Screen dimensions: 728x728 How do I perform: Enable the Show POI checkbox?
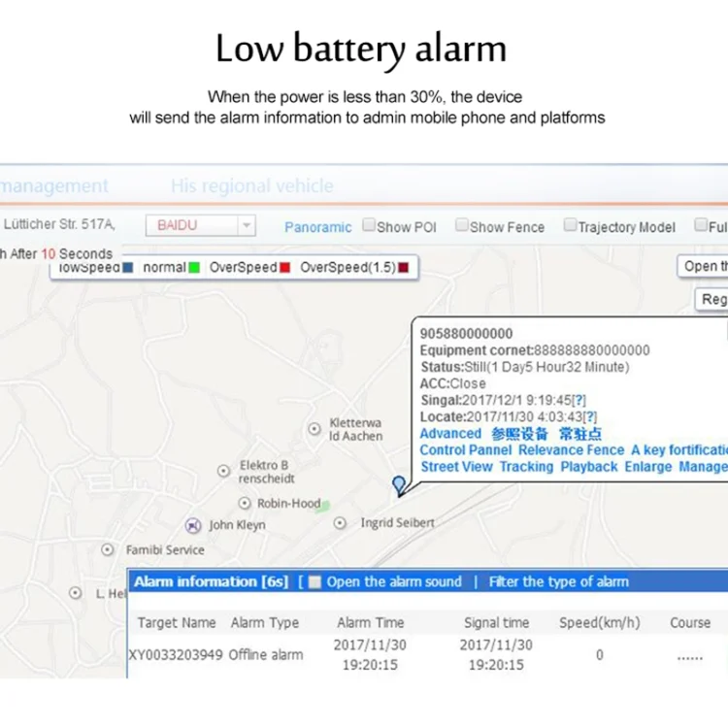(369, 225)
